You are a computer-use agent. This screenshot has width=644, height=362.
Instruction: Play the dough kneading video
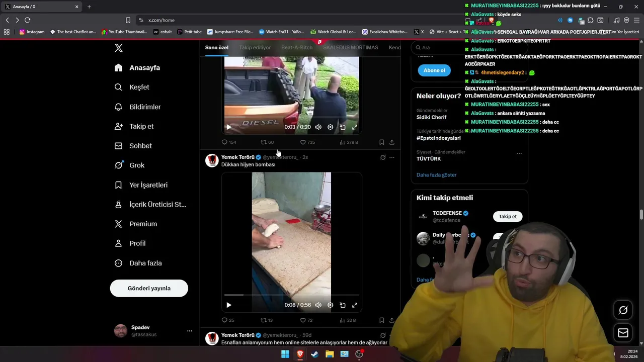(228, 305)
